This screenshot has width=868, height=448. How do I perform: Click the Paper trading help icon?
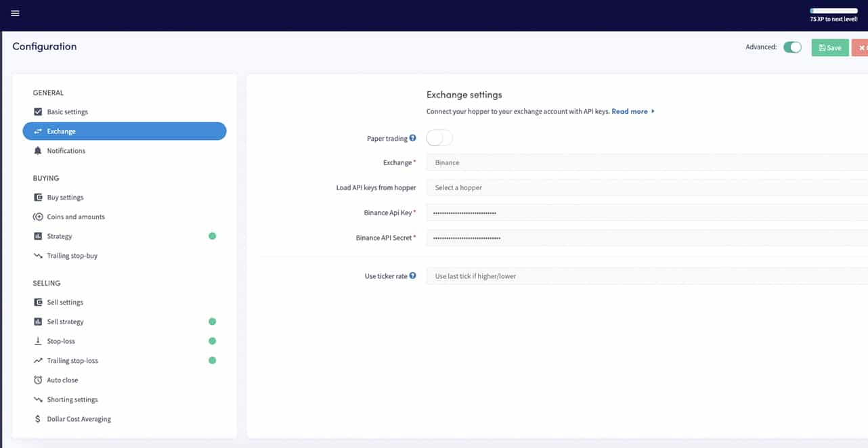(413, 138)
